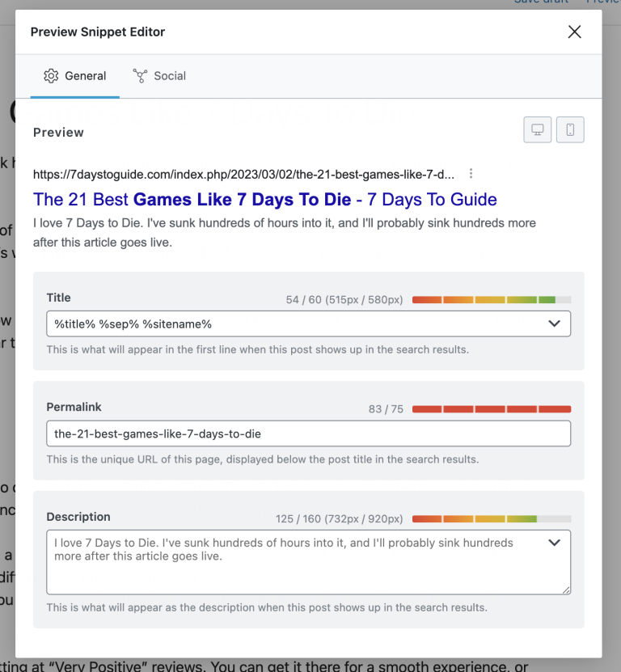The image size is (621, 672).
Task: Click the preview description snippet text
Action: (284, 232)
